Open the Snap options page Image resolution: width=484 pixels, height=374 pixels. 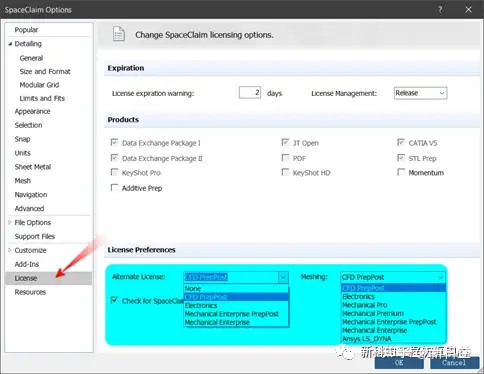point(22,139)
